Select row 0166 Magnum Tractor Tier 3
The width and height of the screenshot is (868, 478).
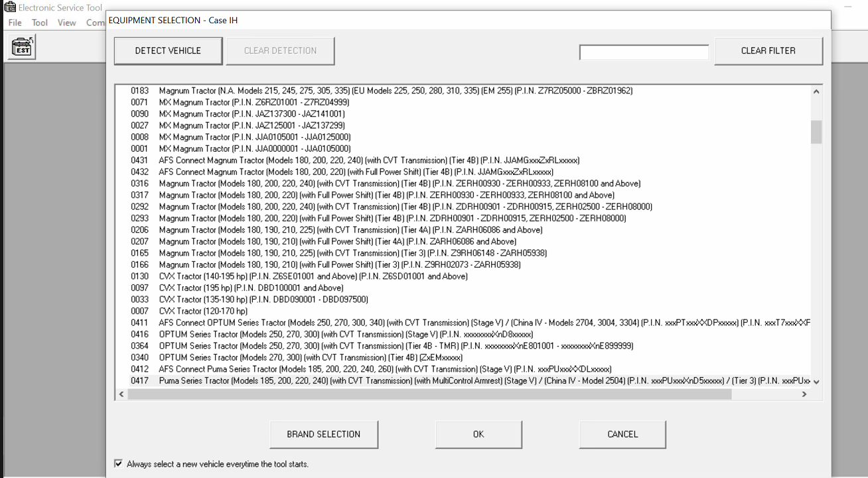(463, 265)
